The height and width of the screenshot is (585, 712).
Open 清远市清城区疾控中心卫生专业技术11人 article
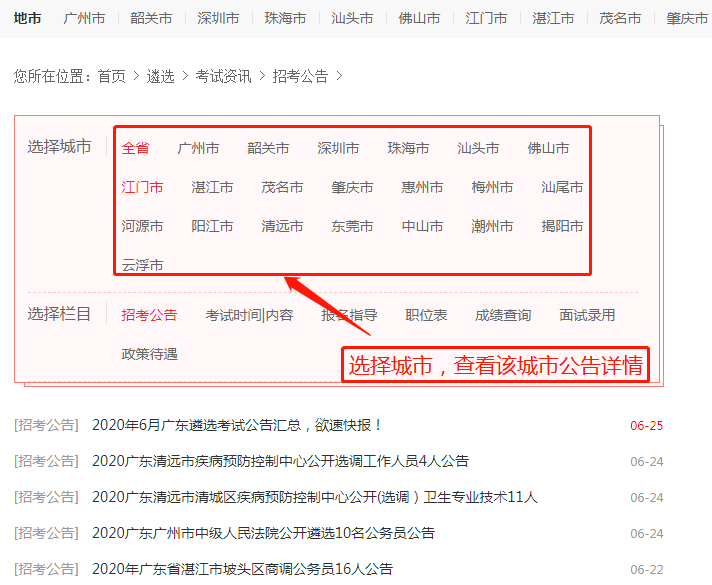pos(315,497)
